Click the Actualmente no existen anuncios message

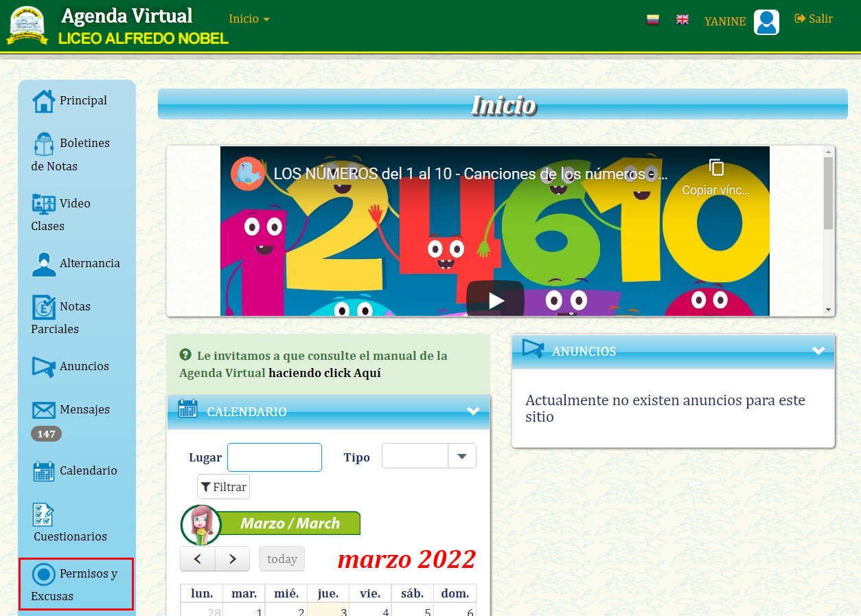coord(665,409)
